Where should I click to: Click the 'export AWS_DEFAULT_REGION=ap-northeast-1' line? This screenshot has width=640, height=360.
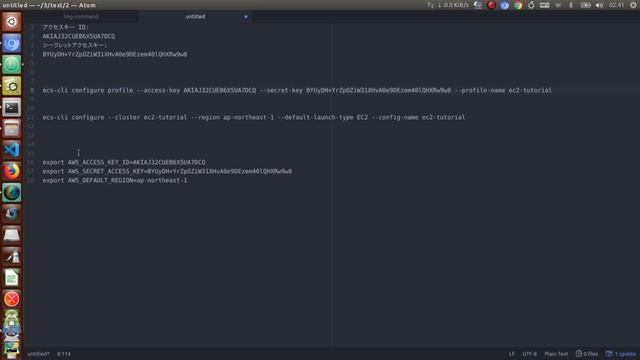point(115,180)
